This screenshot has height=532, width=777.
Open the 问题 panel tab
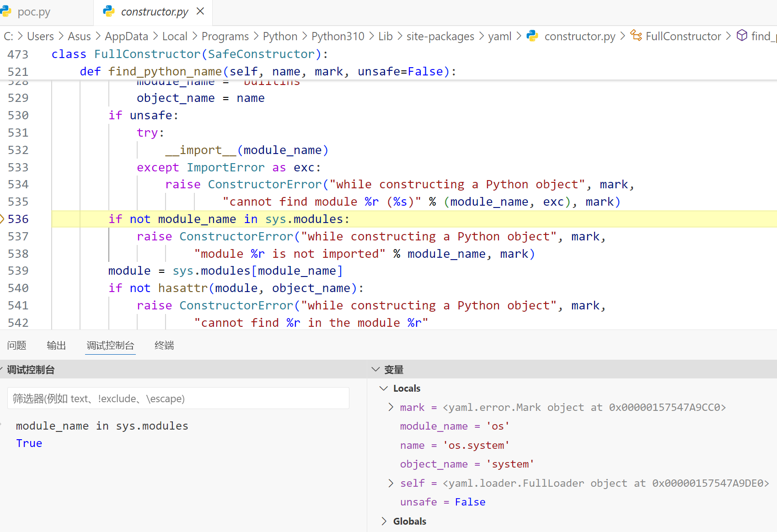click(17, 346)
